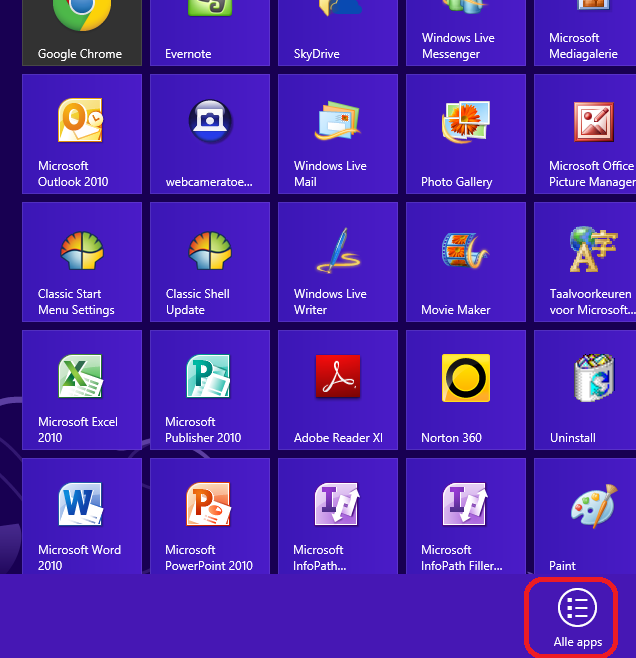Launch Microsoft InfoPath Filler

click(x=466, y=516)
